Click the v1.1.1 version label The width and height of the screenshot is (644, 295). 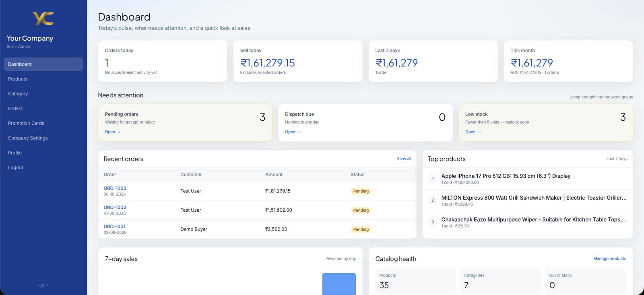point(43,286)
